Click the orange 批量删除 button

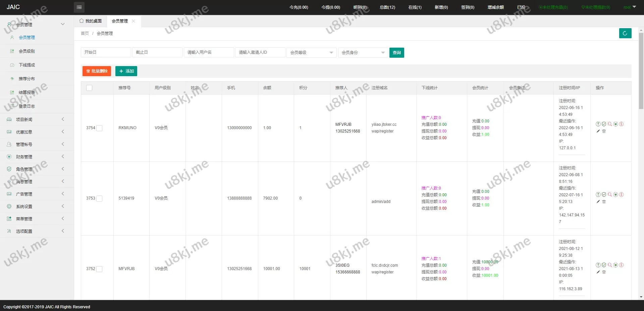pyautogui.click(x=97, y=71)
